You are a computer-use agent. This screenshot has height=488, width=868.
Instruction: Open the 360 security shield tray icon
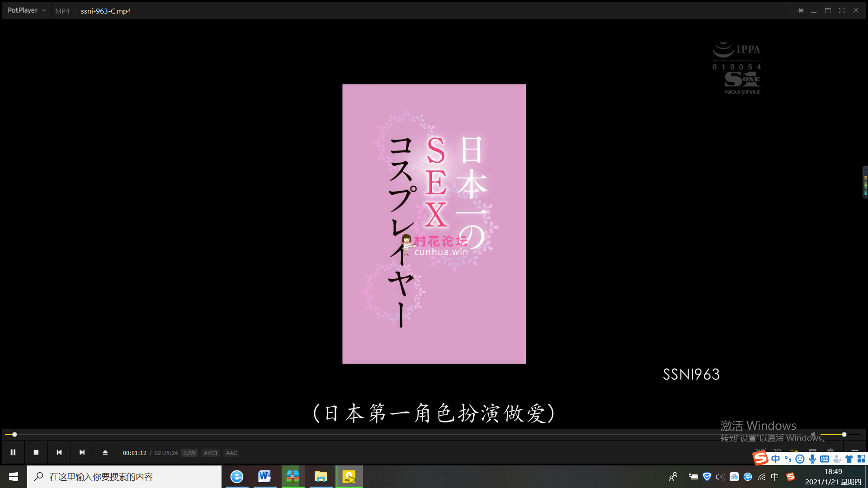click(707, 477)
